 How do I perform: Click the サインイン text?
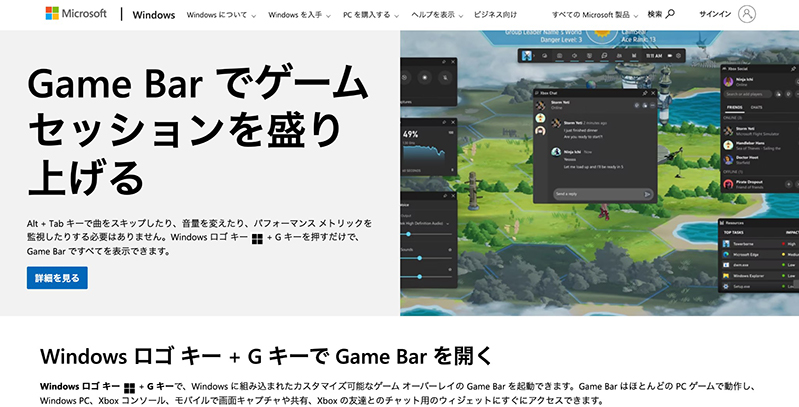click(x=715, y=14)
